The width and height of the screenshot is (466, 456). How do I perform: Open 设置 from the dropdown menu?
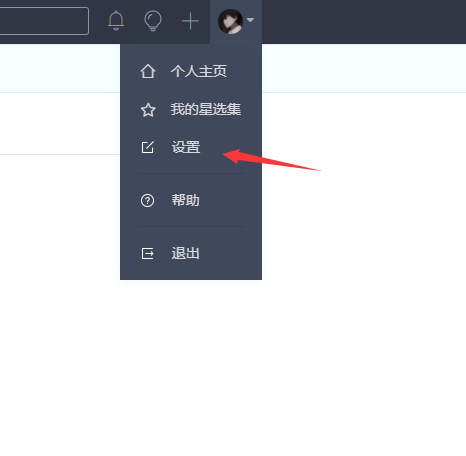coord(186,147)
